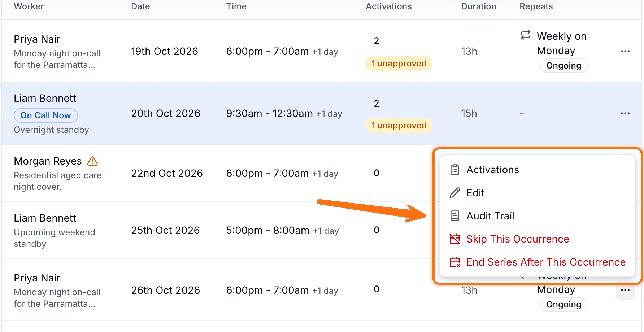
Task: Click the date 25th Oct 2026
Action: [x=165, y=230]
